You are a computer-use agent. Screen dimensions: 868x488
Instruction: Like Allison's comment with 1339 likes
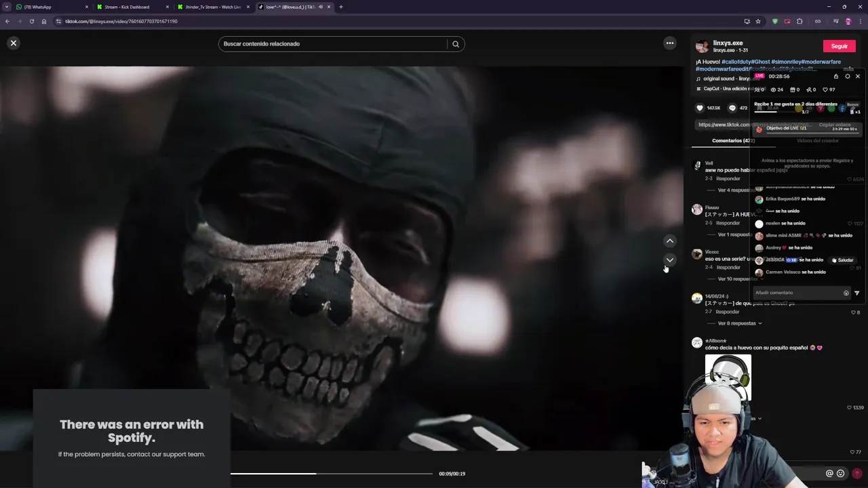click(849, 408)
